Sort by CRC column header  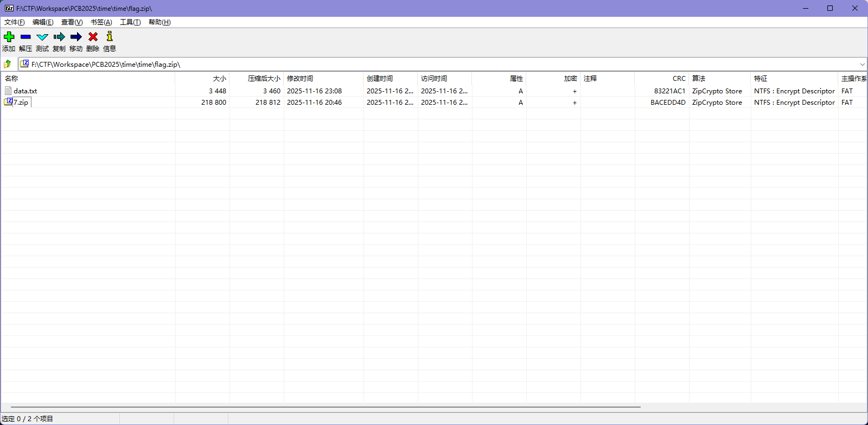(x=679, y=79)
